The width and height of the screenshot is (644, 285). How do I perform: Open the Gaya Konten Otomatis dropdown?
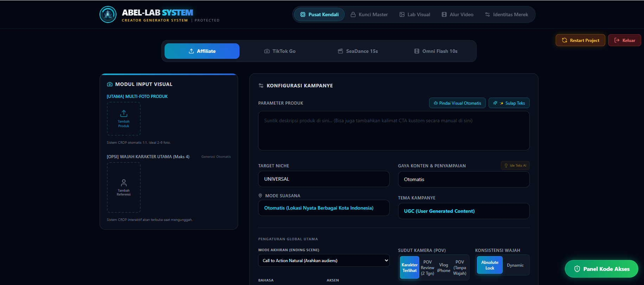click(x=464, y=179)
